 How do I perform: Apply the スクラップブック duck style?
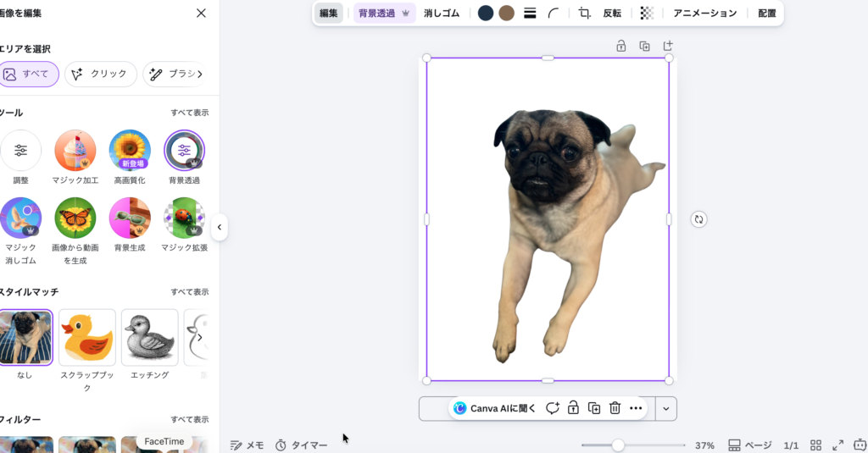pos(87,337)
